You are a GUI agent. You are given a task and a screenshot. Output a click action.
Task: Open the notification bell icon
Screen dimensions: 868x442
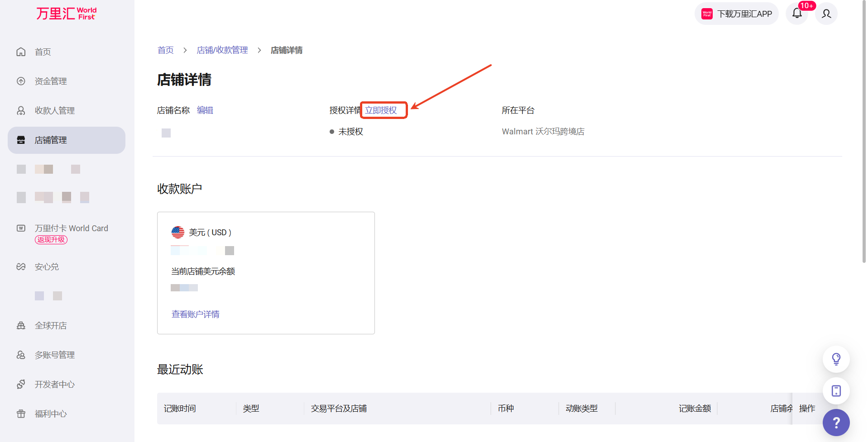797,14
